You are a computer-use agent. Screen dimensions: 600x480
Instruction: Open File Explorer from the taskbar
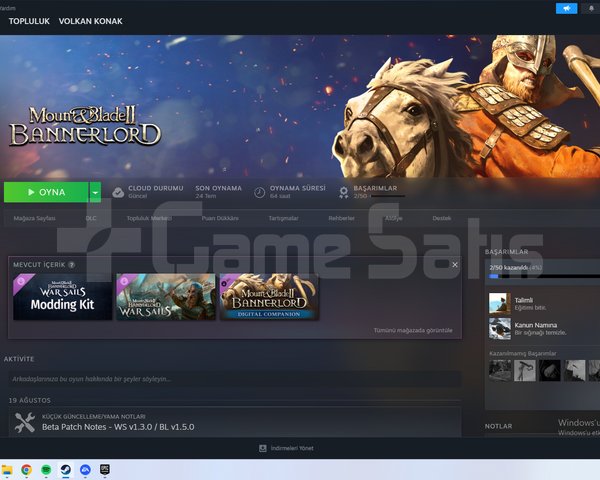(x=7, y=470)
